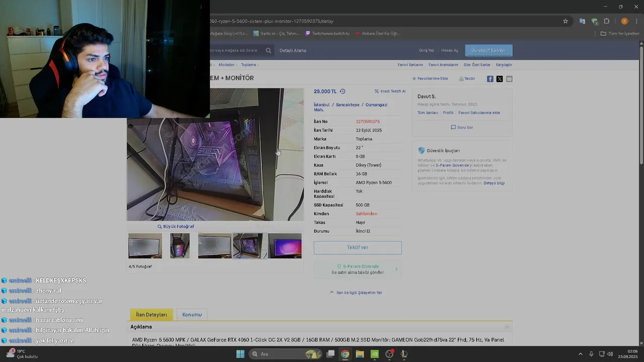Open Chrome from the taskbar
Screen dimensions: 644x362
(x=345, y=354)
